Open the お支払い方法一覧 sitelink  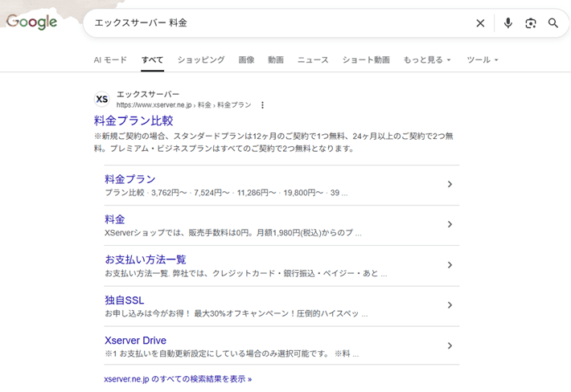pyautogui.click(x=146, y=259)
